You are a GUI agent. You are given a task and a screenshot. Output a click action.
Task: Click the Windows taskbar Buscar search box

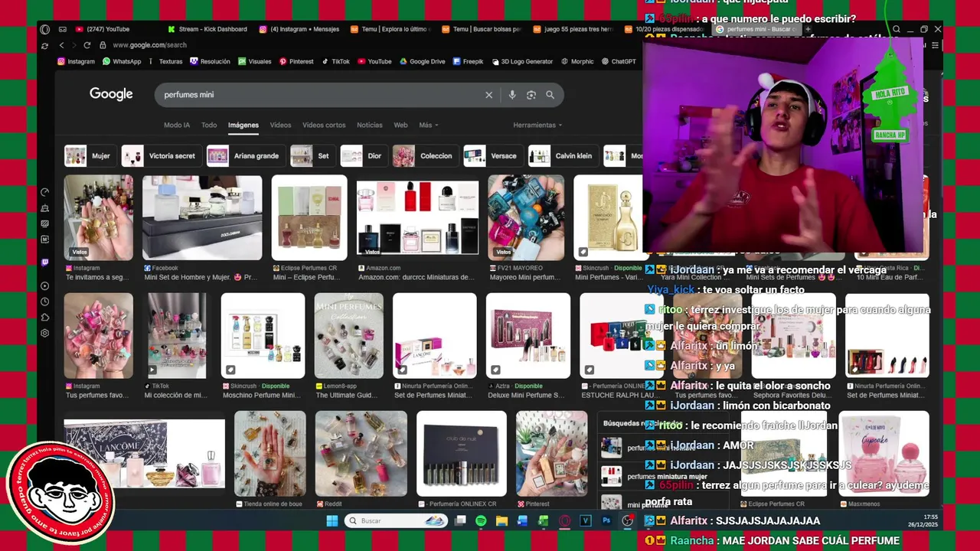pos(396,520)
